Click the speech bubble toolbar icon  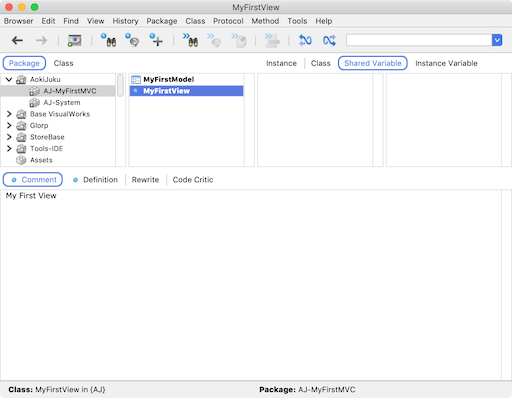(132, 40)
